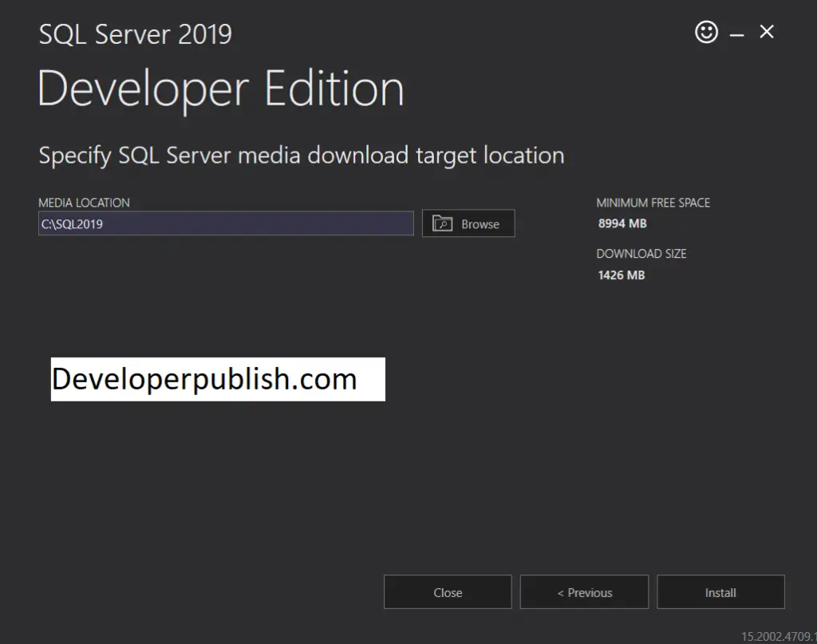Click the 1426 MB download size value

click(621, 275)
